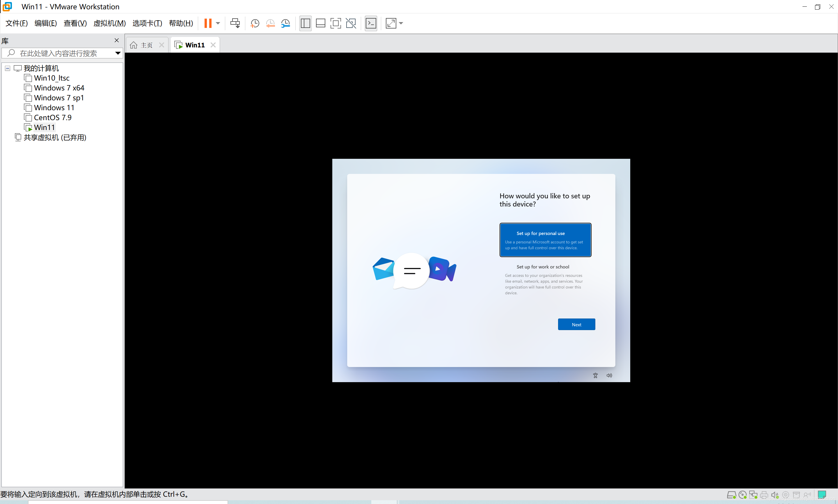Click the Unity mode icon
Screen dimensions: 838x504
pos(351,23)
